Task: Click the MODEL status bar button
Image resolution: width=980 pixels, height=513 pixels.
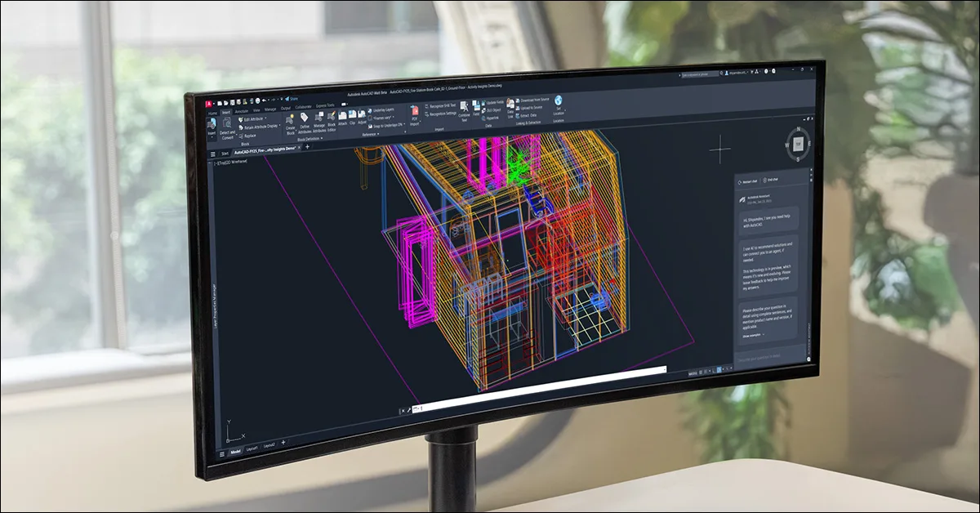Action: point(693,374)
